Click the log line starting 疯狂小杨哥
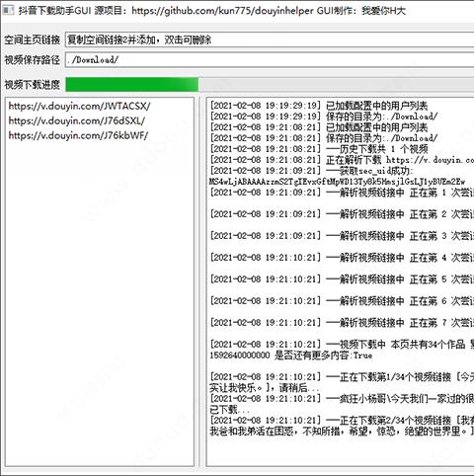 [x=342, y=399]
